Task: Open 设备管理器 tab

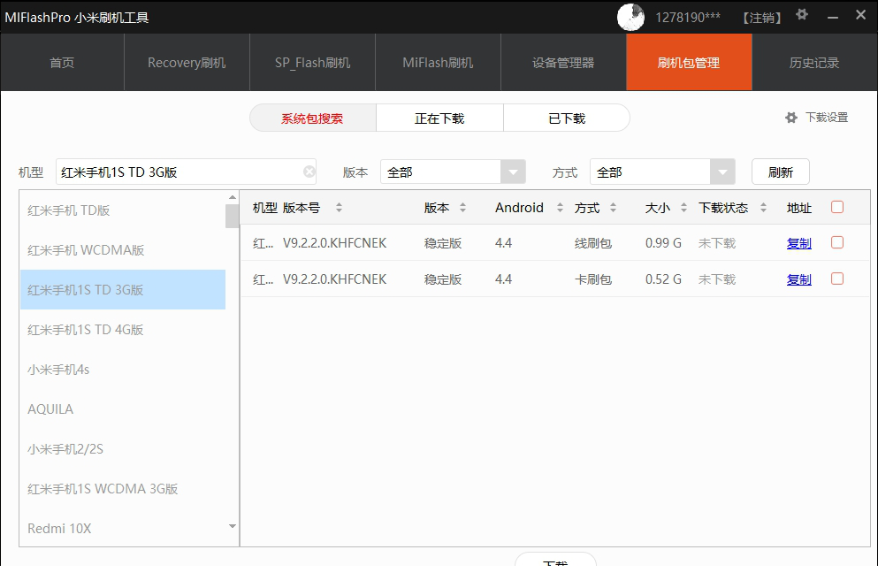Action: tap(563, 62)
